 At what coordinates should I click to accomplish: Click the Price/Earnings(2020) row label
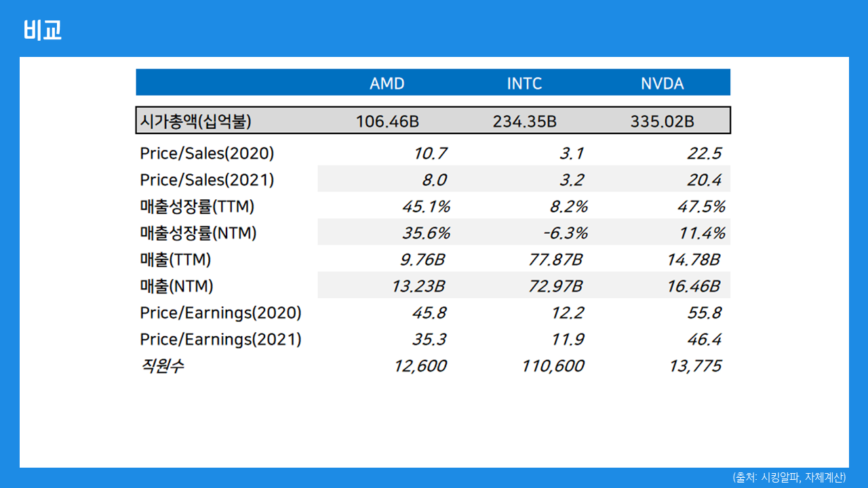click(220, 312)
